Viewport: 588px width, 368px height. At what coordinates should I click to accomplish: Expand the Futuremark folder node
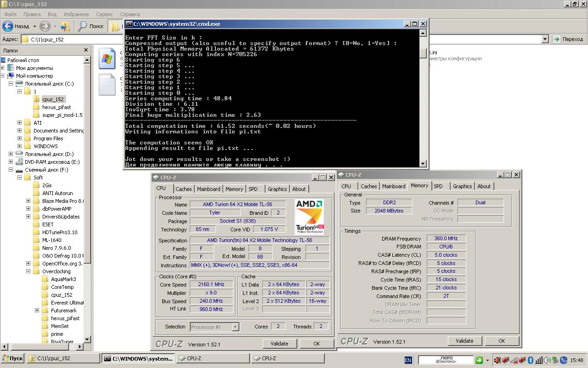click(37, 310)
